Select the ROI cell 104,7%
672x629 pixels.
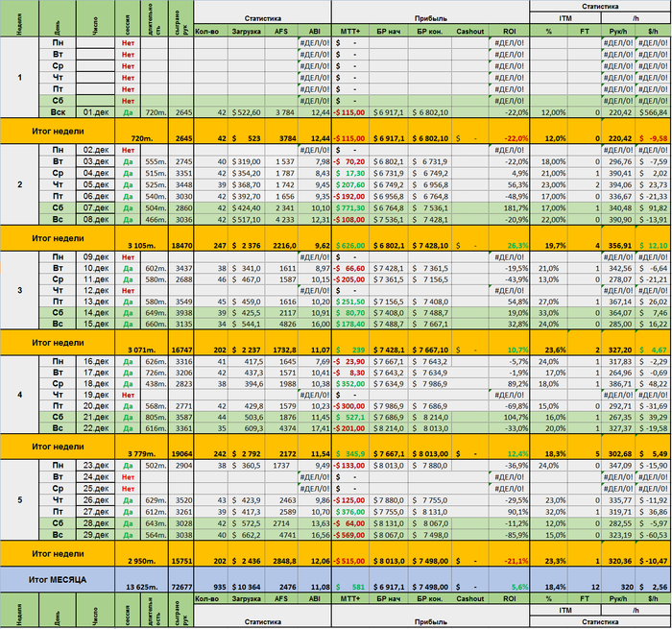pyautogui.click(x=509, y=417)
